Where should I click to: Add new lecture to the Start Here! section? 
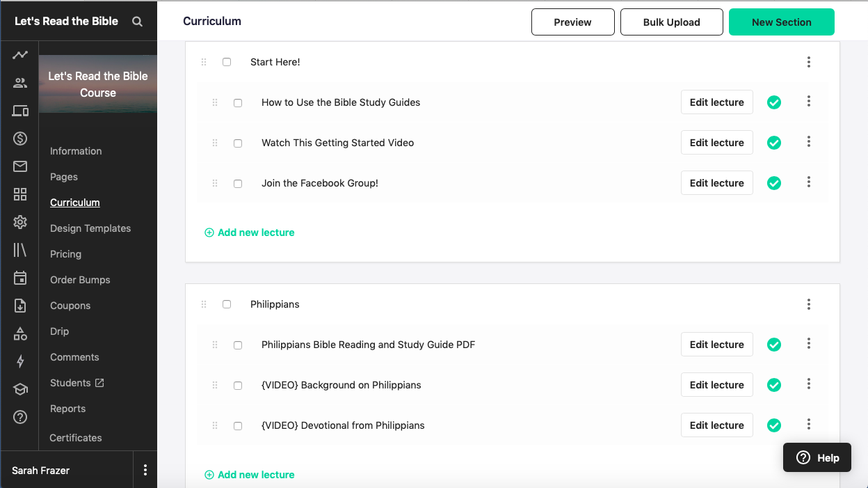tap(250, 233)
